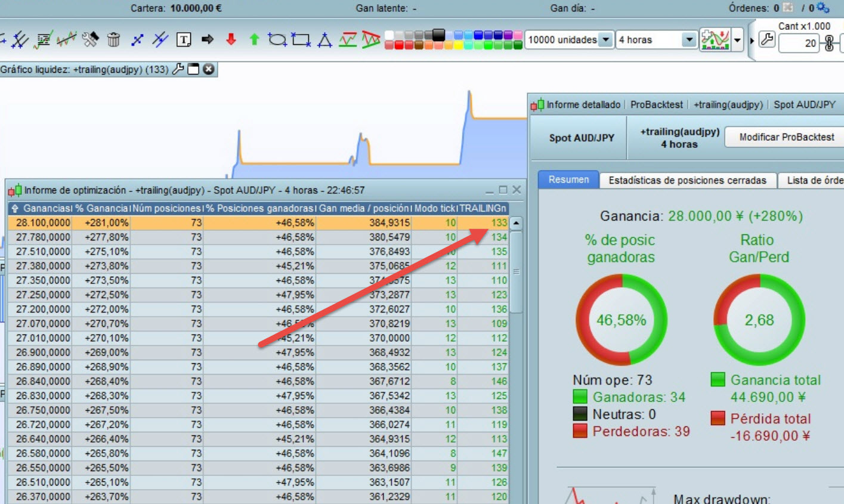Select the ellipse drawing tool
844x504 pixels.
point(277,40)
